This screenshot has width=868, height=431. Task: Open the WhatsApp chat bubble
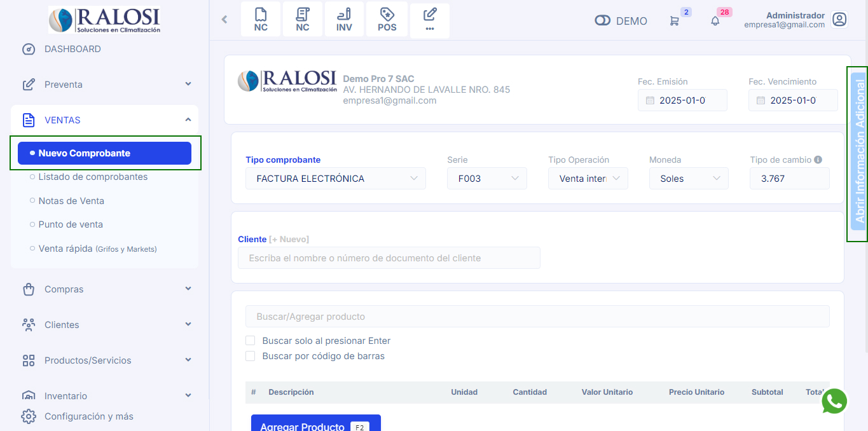834,401
